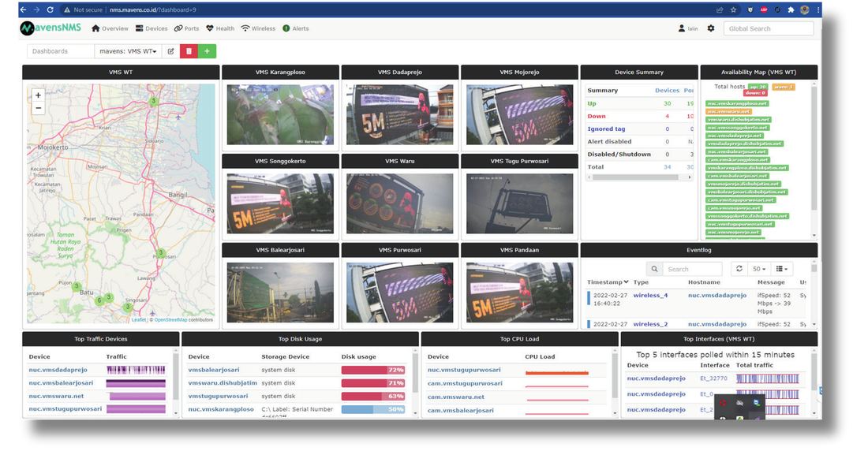This screenshot has height=451, width=868.
Task: Click the orange warn host in Availability Map
Action: tap(728, 111)
